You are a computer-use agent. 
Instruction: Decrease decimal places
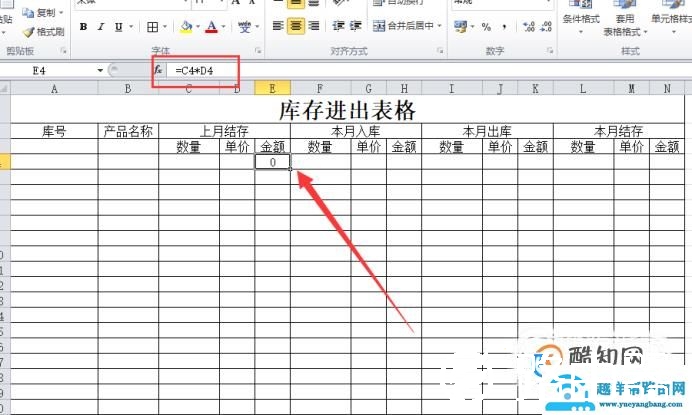[546, 26]
